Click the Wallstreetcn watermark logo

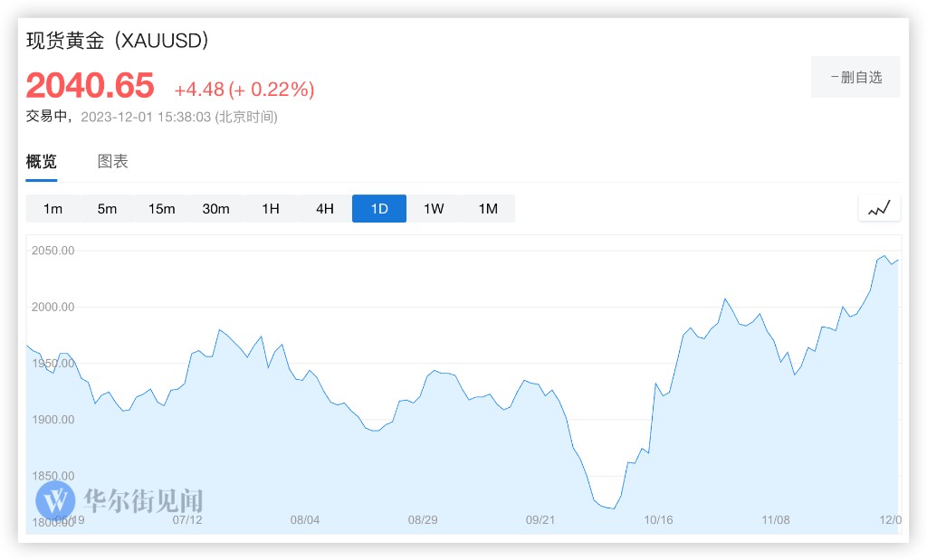click(x=55, y=500)
